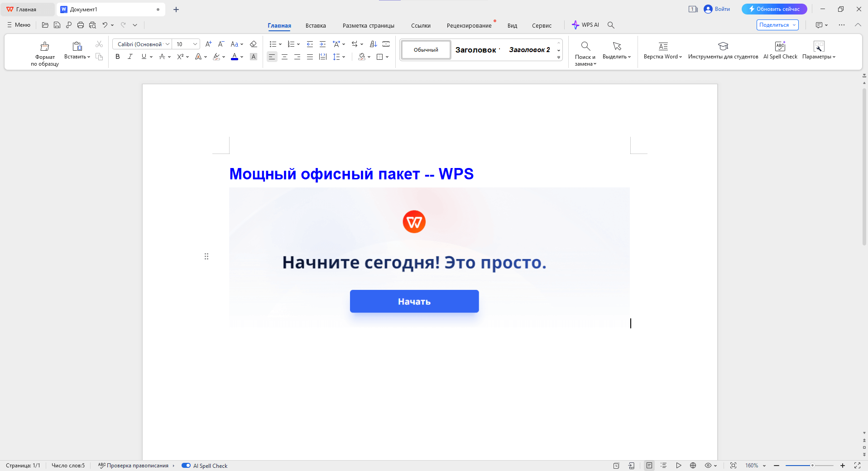Clear formatting with eraser icon
868x471 pixels.
[254, 44]
